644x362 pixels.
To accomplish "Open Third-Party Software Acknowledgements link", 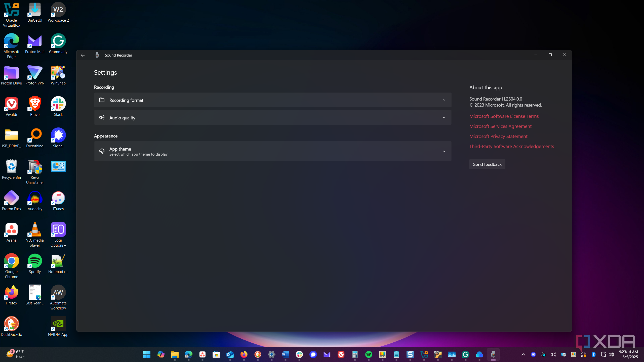I will coord(511,146).
